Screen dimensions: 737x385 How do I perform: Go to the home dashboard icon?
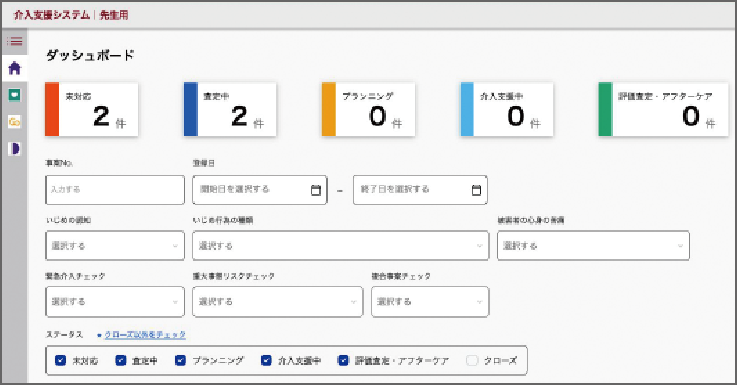tap(15, 68)
